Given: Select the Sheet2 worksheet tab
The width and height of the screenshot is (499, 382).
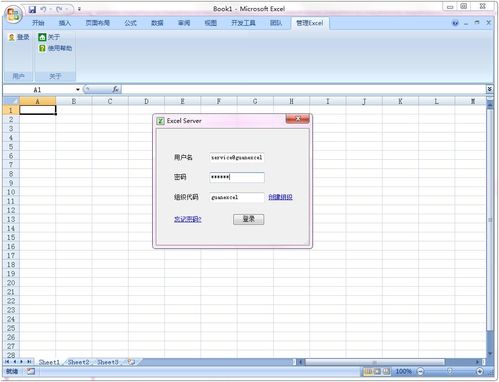Looking at the screenshot, I should (x=79, y=362).
